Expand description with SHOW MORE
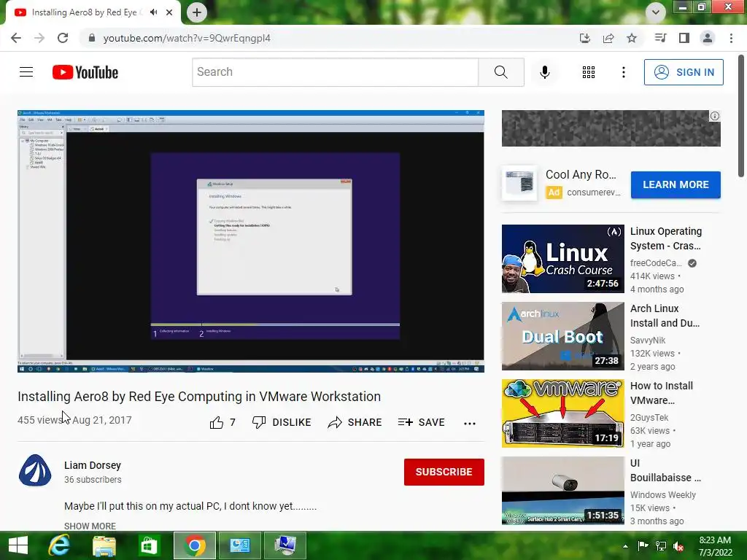The image size is (747, 560). [x=90, y=526]
